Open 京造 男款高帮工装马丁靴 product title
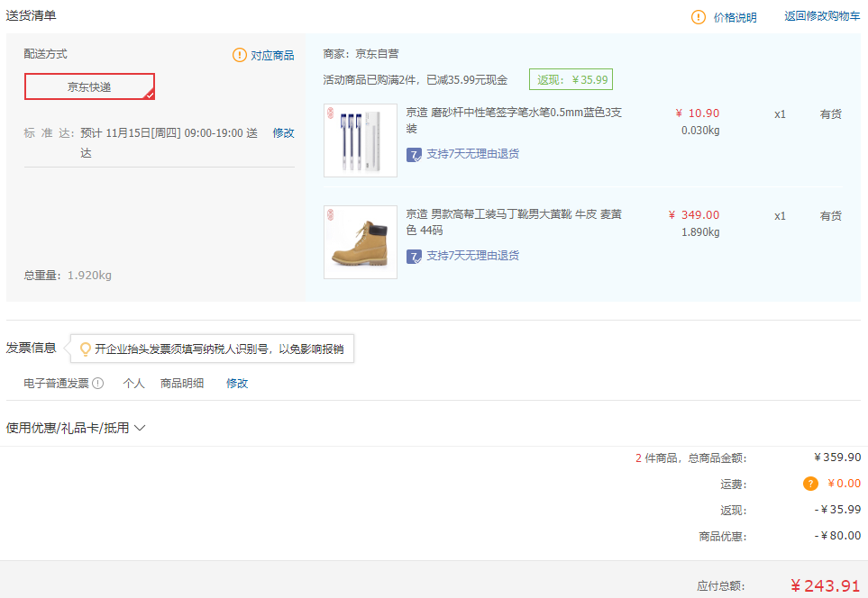Screen dimensions: 868x598 point(514,222)
